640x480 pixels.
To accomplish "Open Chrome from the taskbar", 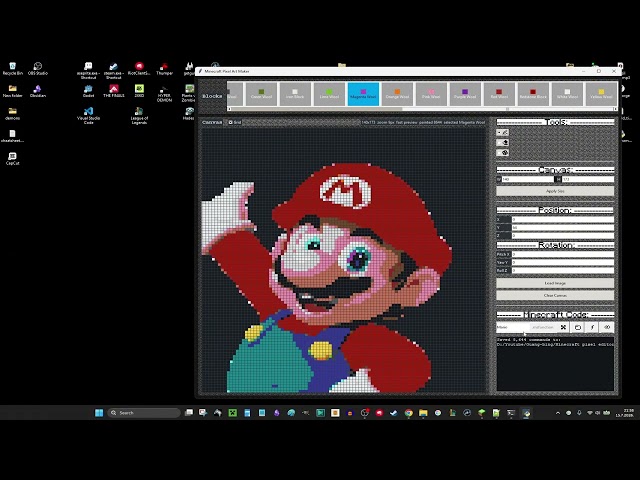I will coord(409,413).
